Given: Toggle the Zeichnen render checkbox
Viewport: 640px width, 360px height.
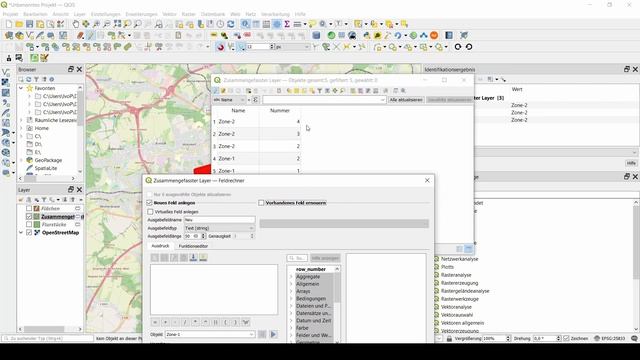Looking at the screenshot, I should [566, 338].
